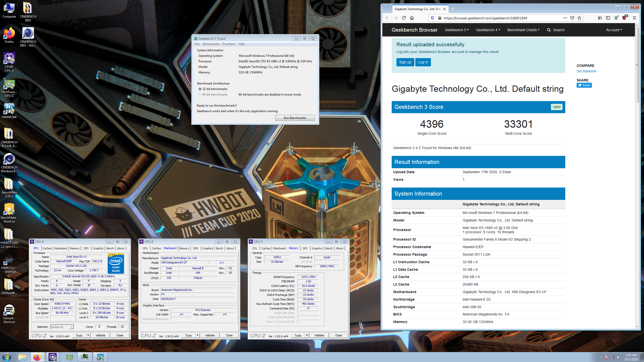Open the Computer desktop icon
The image size is (644, 362).
[x=9, y=10]
